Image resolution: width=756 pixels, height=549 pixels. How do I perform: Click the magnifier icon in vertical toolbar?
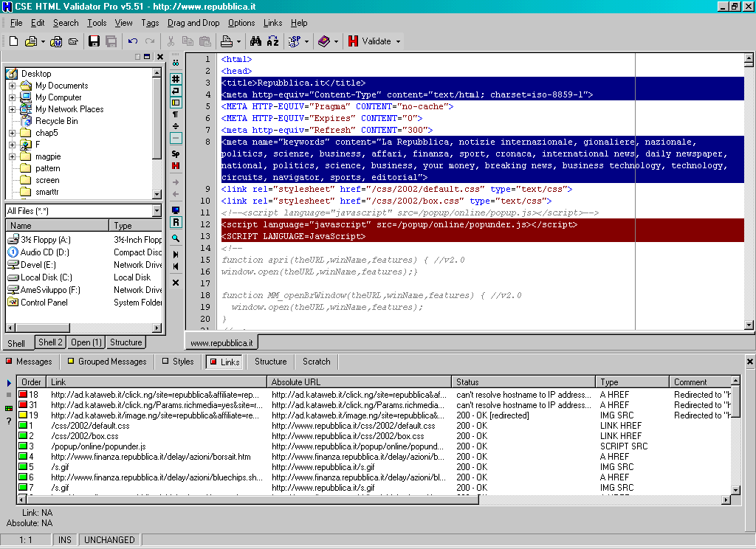176,238
